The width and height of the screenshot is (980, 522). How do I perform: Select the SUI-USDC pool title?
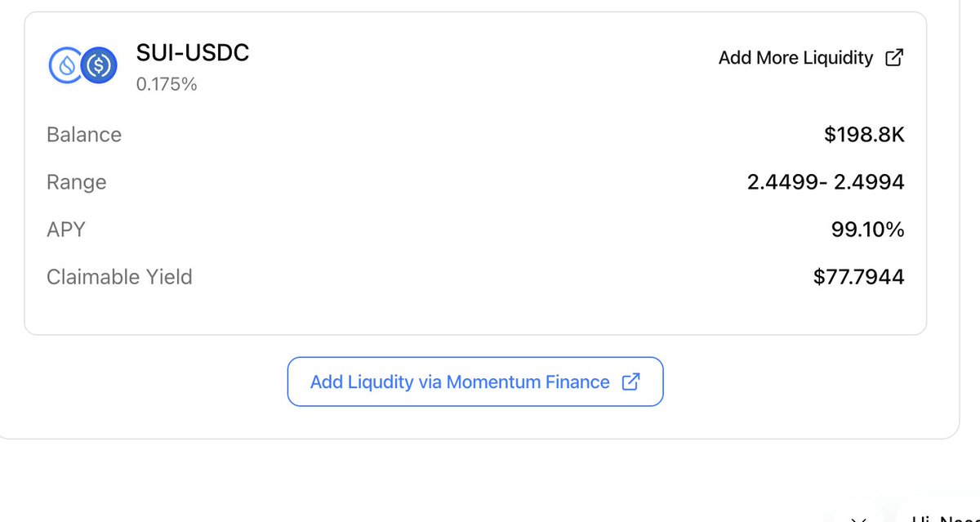coord(193,53)
